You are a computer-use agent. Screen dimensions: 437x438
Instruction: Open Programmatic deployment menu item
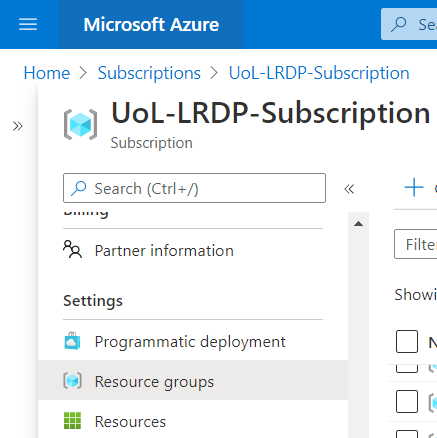click(x=193, y=342)
